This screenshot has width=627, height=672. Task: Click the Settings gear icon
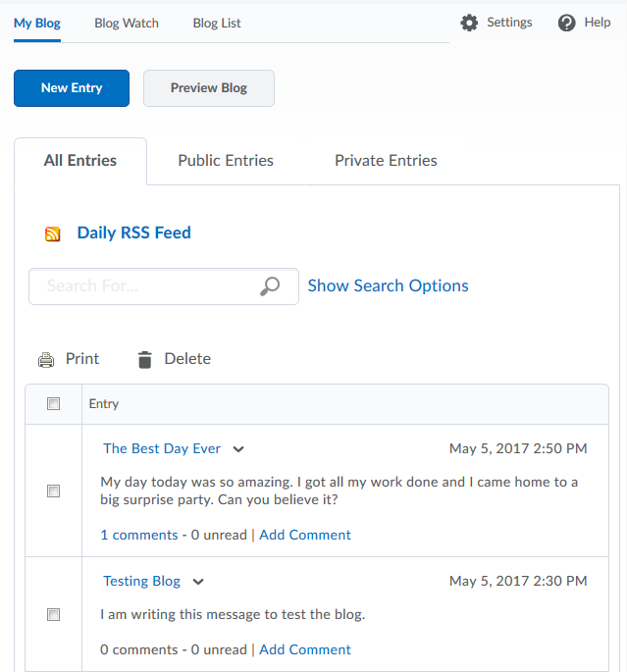pos(470,23)
